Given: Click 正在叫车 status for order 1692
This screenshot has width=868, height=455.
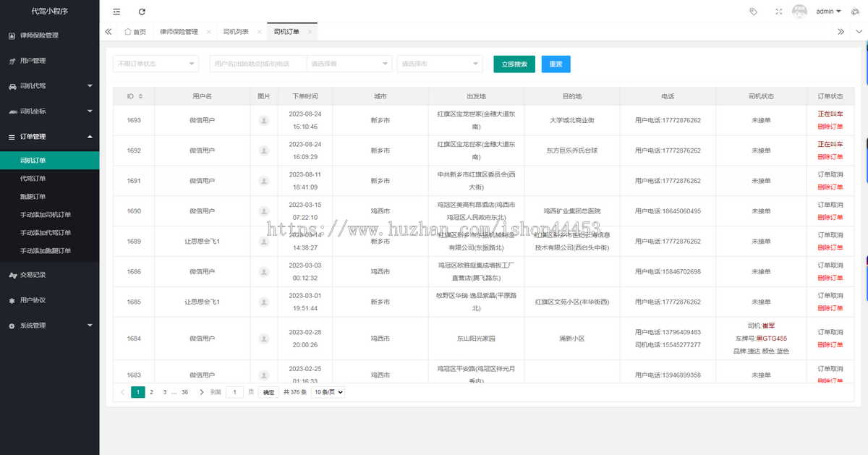Looking at the screenshot, I should pyautogui.click(x=830, y=144).
